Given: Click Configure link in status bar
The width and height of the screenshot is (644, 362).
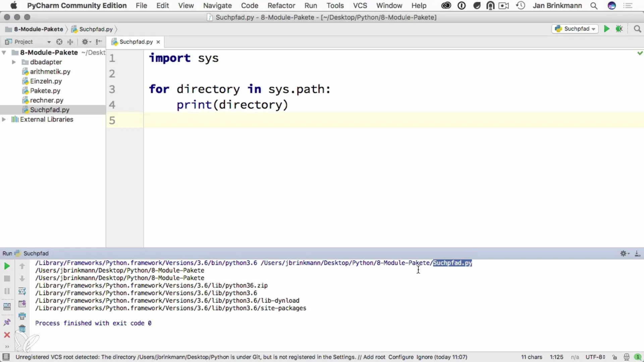Looking at the screenshot, I should click(x=401, y=357).
